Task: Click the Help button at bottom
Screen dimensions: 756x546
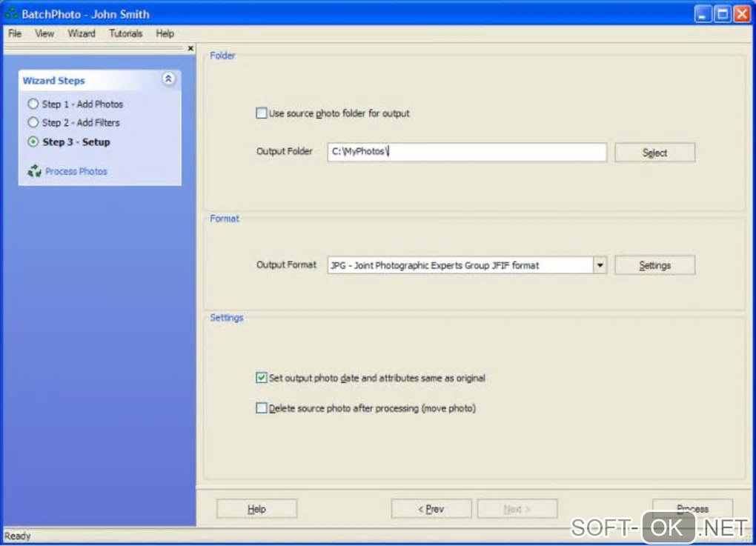Action: point(256,508)
